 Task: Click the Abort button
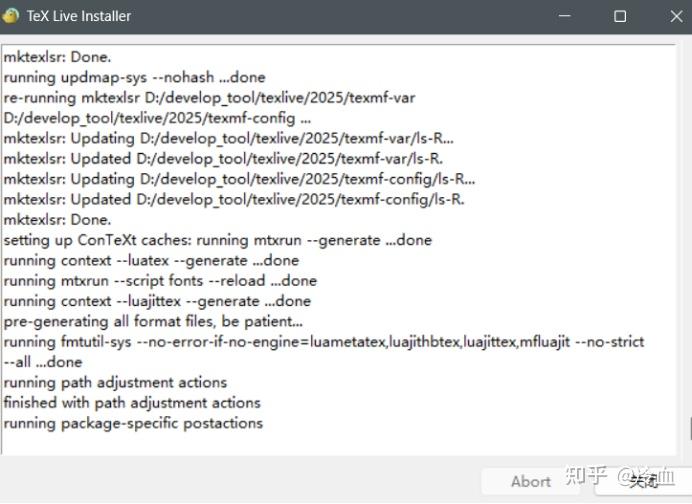point(530,481)
